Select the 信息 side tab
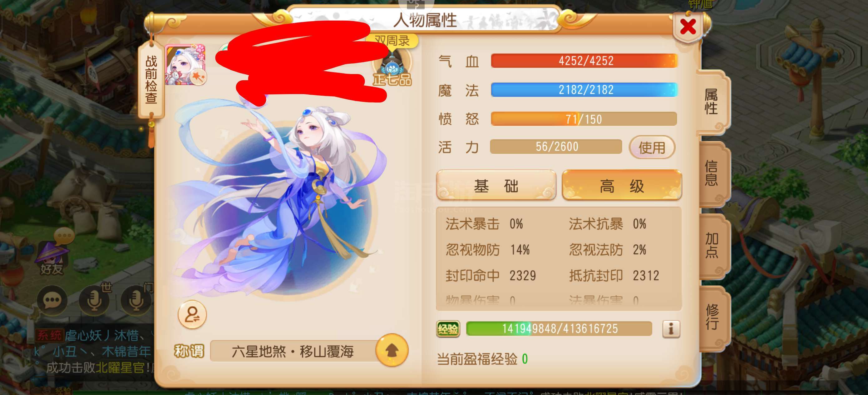Viewport: 868px width, 395px height. point(713,173)
